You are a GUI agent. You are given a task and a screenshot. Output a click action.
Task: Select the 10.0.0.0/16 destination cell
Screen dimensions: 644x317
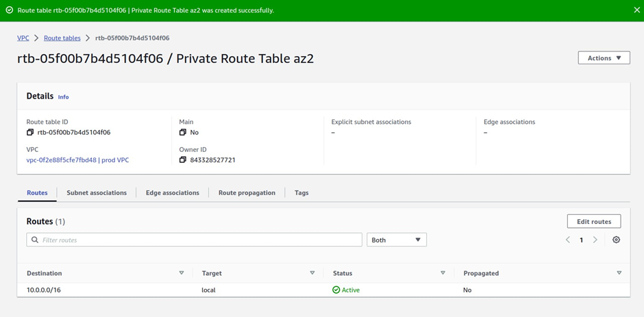[x=44, y=290]
